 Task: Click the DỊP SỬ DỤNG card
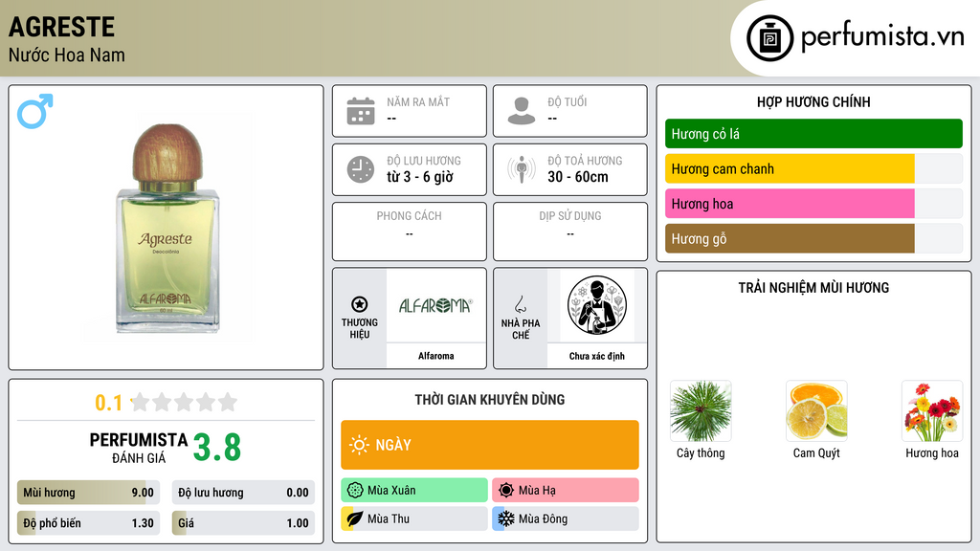[570, 231]
